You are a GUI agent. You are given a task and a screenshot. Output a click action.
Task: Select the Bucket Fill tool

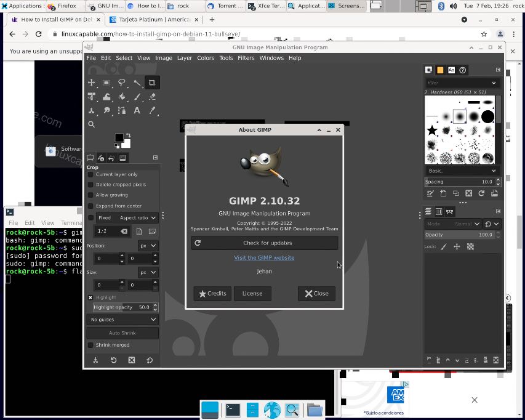(122, 97)
